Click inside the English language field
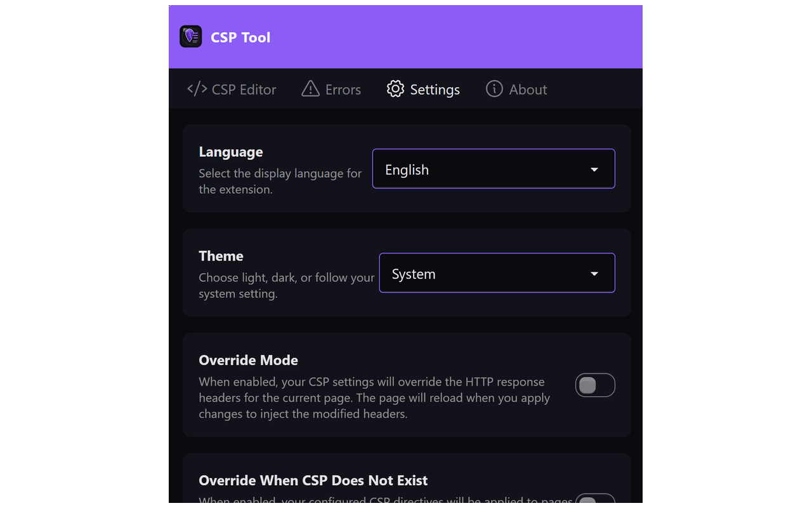Viewport: 812px width, 508px height. pos(444,169)
